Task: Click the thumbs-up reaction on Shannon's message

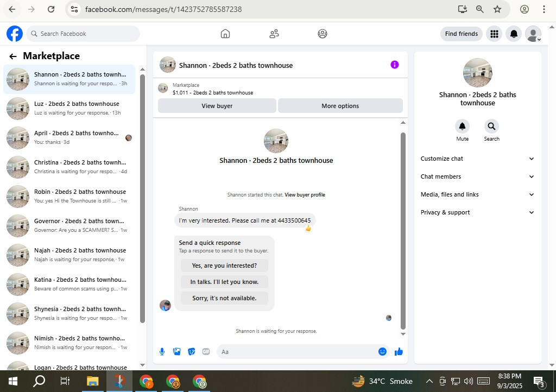Action: tap(308, 229)
